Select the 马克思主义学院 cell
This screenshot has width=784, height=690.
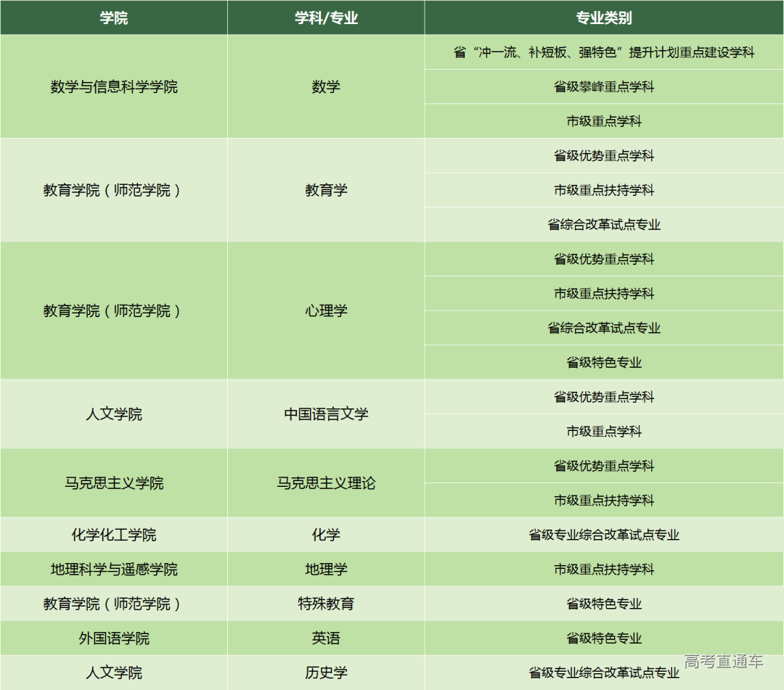[x=114, y=483]
